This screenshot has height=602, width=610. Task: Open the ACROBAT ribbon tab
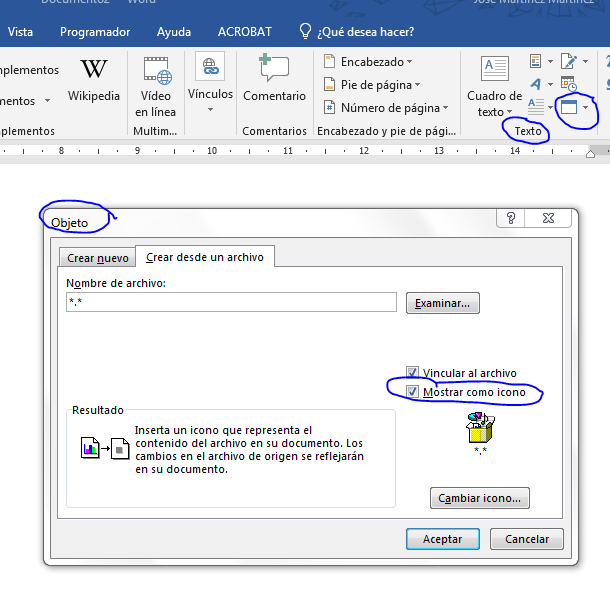[x=245, y=32]
